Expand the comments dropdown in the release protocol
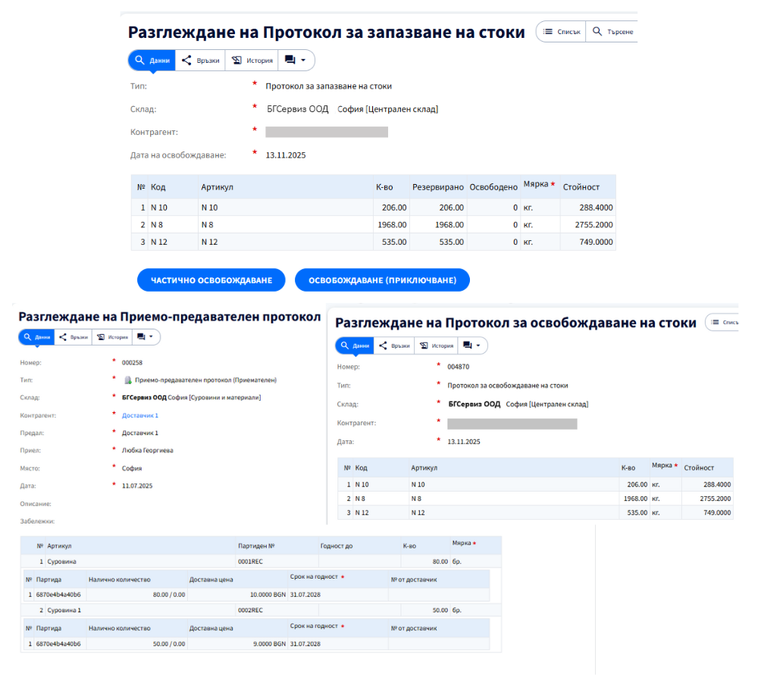The image size is (758, 700). (x=479, y=345)
